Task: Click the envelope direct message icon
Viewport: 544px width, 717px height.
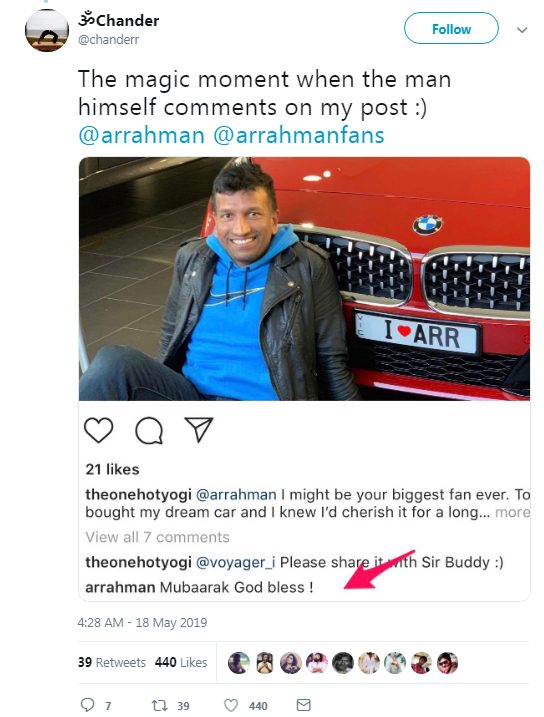Action: pos(304,705)
